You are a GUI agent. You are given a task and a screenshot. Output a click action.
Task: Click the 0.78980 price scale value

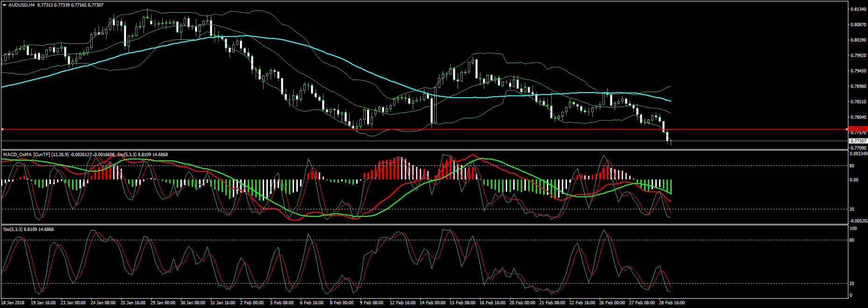point(858,86)
